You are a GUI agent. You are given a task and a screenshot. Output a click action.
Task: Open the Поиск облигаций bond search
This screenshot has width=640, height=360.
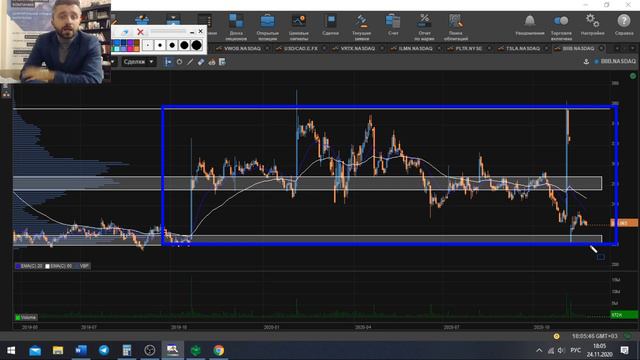pyautogui.click(x=456, y=27)
